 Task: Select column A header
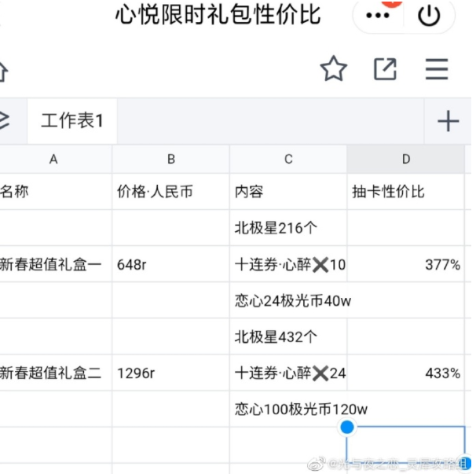click(x=53, y=159)
